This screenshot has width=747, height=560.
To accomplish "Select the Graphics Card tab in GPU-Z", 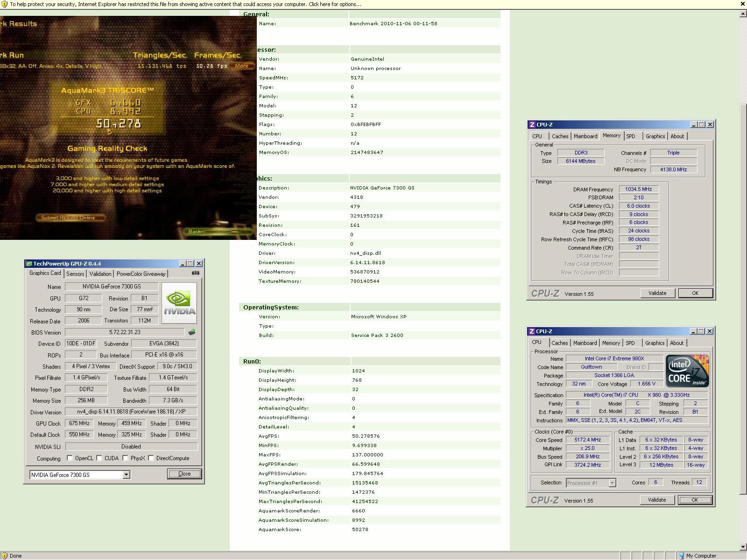I will click(x=45, y=273).
